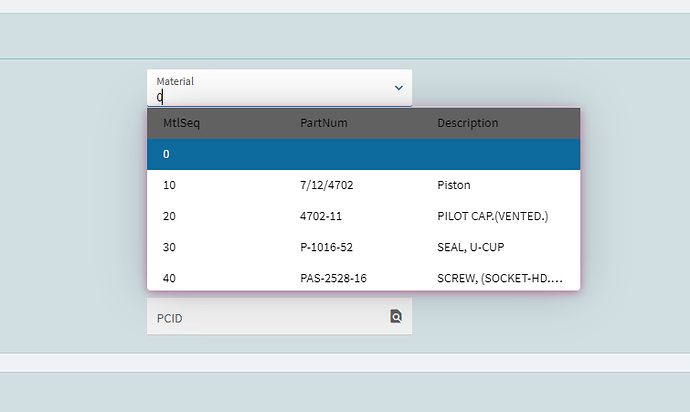Select the MtlSeq 10 entry

pyautogui.click(x=169, y=185)
